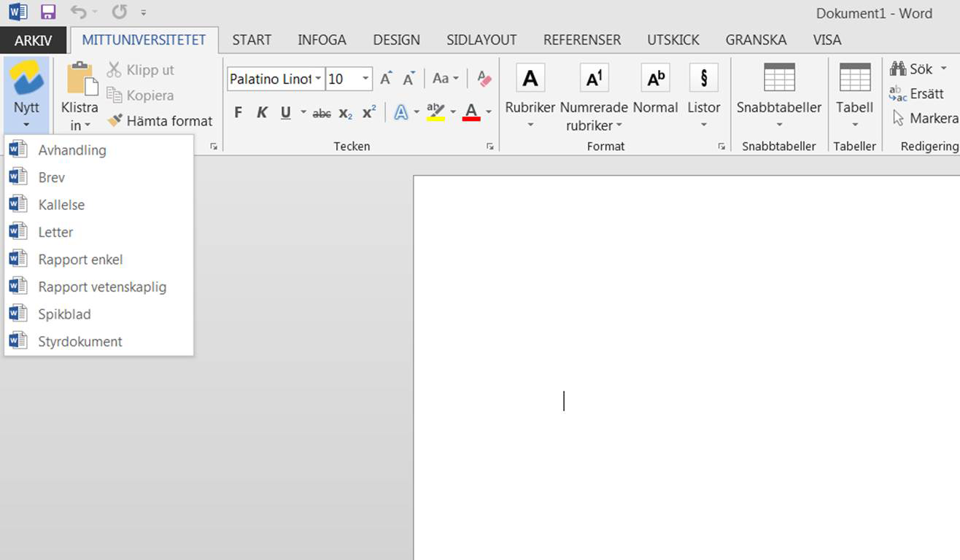The image size is (960, 560).
Task: Apply superscript formatting
Action: tap(369, 112)
